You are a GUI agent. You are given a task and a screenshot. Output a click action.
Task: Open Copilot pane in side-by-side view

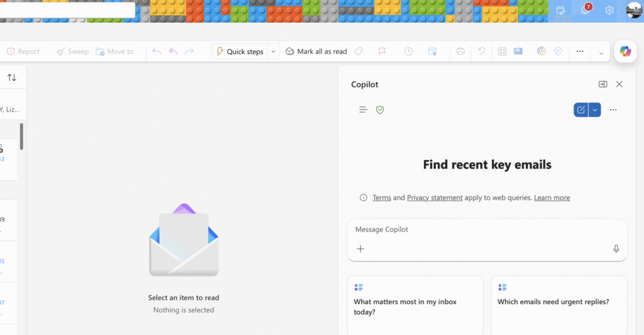603,84
